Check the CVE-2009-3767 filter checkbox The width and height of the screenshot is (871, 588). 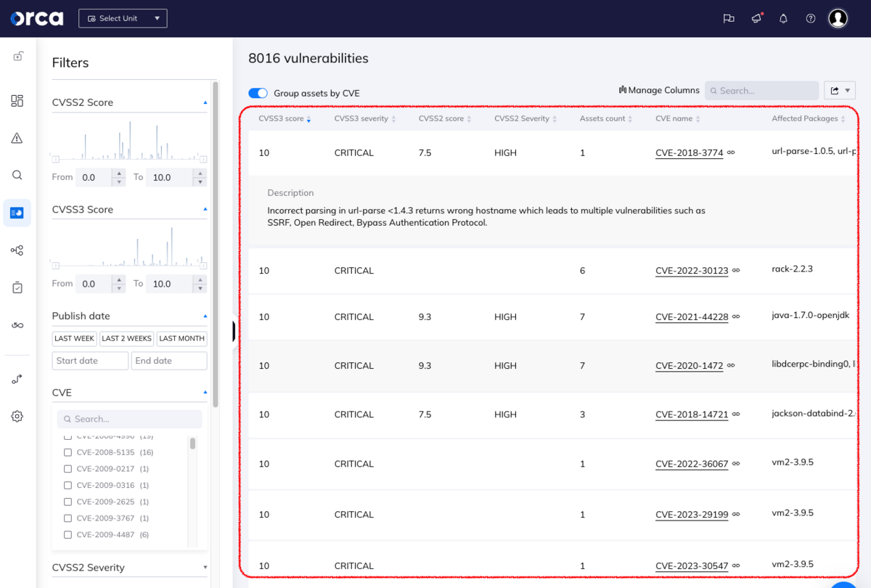point(68,518)
